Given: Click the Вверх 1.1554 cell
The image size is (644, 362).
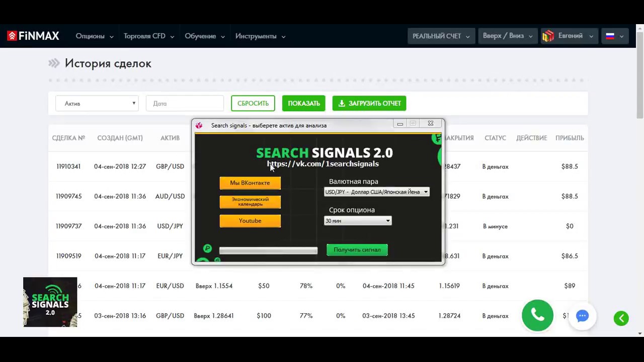Looking at the screenshot, I should [214, 286].
